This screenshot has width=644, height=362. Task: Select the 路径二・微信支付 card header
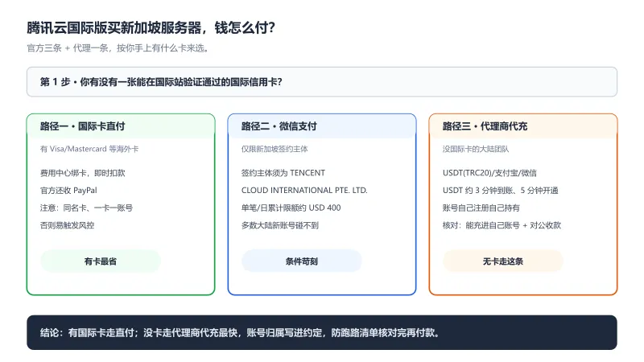(322, 126)
